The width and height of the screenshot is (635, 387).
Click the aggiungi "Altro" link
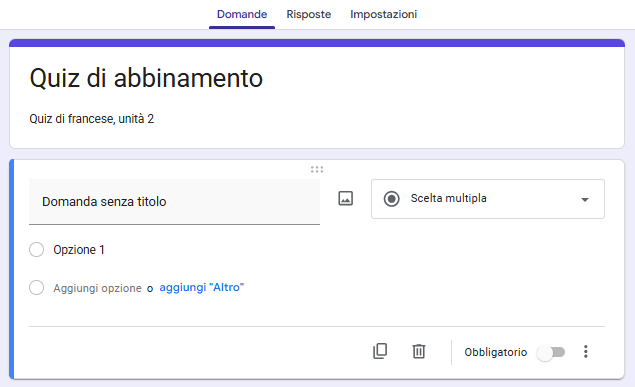pos(202,287)
